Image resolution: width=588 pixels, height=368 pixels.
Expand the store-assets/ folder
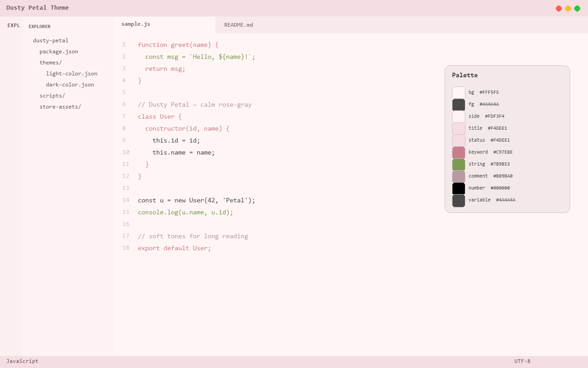click(60, 107)
